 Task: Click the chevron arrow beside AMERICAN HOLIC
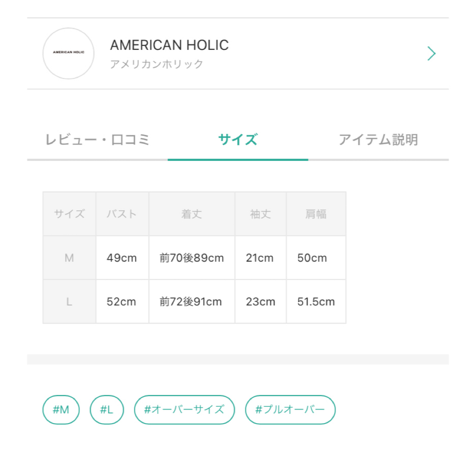point(431,53)
